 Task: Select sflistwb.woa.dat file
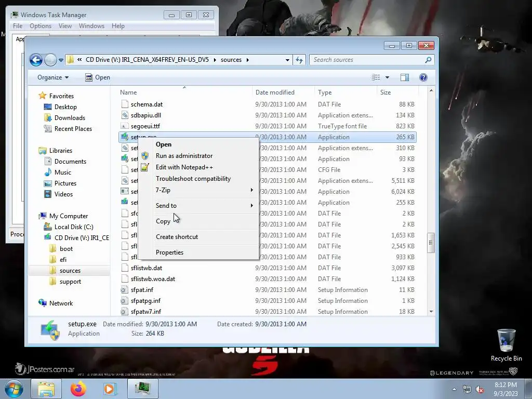click(153, 279)
